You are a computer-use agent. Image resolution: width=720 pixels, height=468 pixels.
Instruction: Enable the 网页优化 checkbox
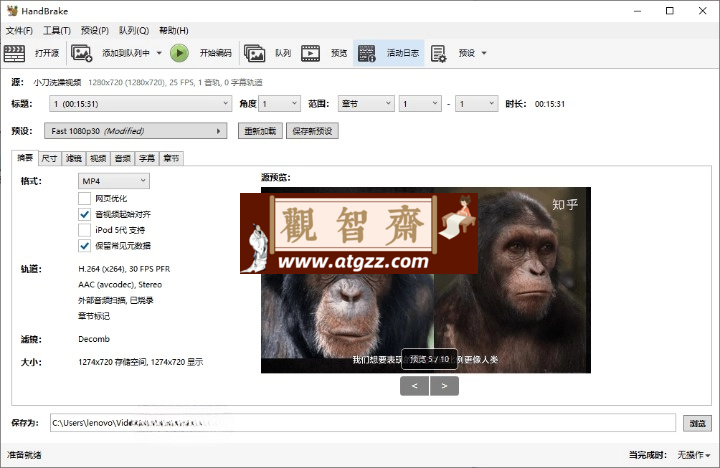[x=84, y=198]
